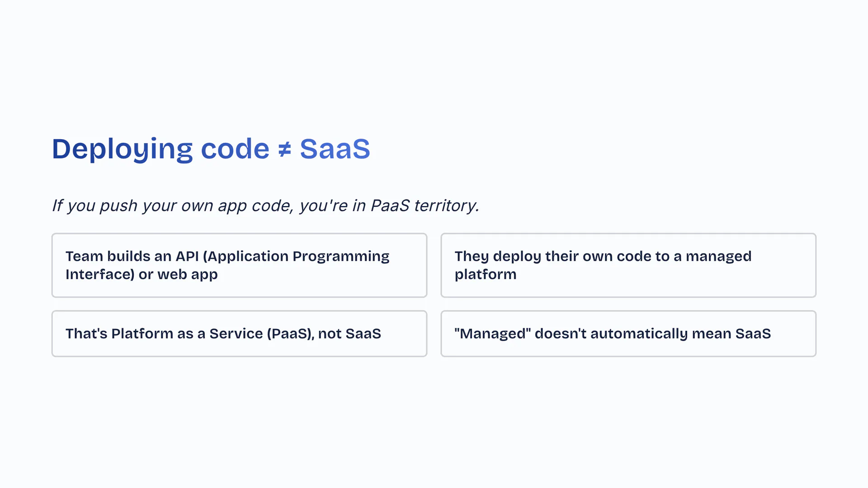Click the not-equal symbol in the title

(x=284, y=150)
